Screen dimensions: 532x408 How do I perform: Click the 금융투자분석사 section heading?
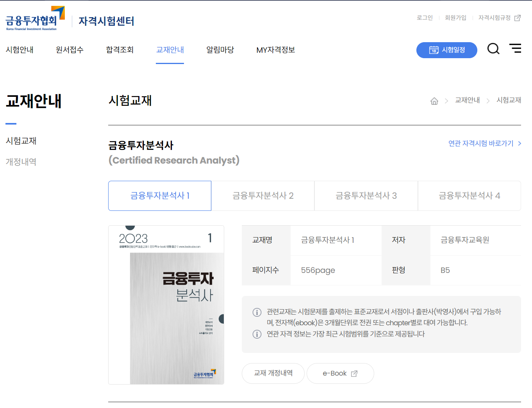click(141, 146)
